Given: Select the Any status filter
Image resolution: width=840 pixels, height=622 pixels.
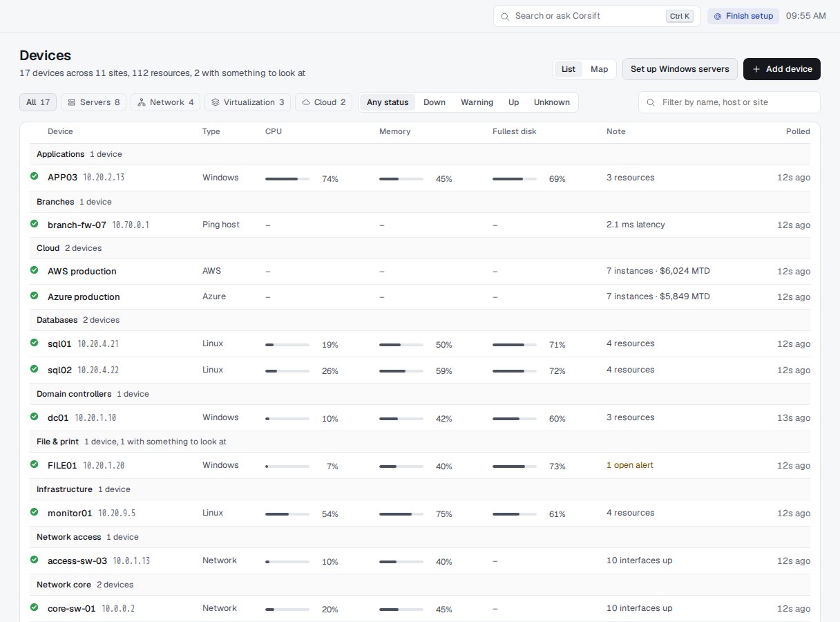Looking at the screenshot, I should (388, 102).
